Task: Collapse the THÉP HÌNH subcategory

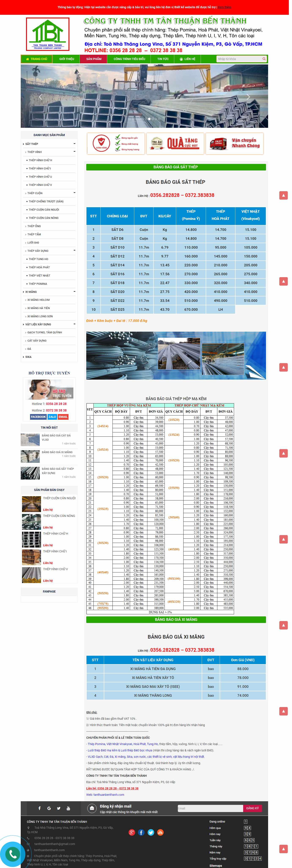Action: click(74, 152)
